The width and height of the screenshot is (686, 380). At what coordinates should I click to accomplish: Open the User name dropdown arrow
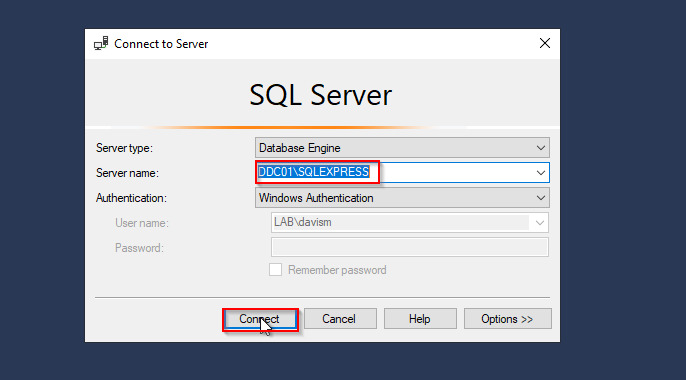(x=539, y=223)
